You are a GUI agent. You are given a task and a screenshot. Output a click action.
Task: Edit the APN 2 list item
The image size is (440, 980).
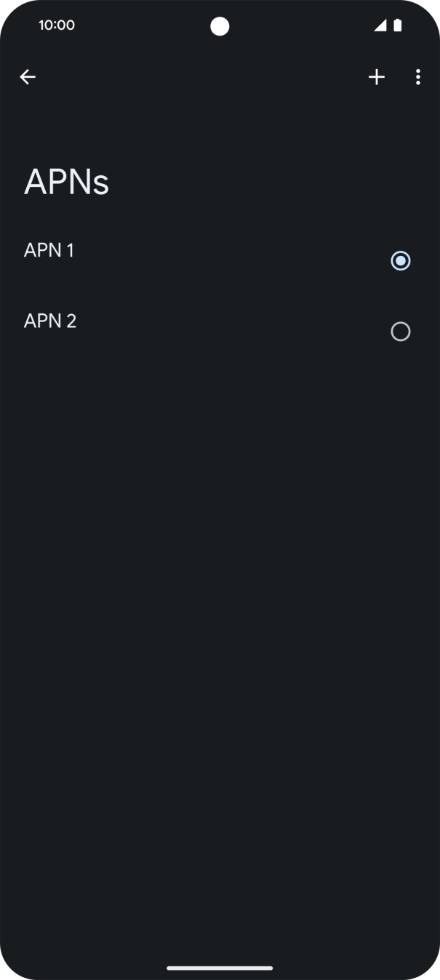coord(50,321)
